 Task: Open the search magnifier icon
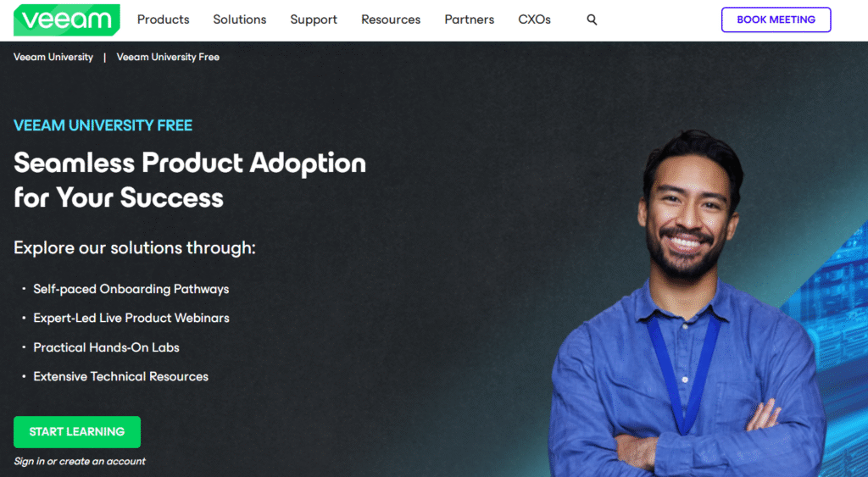click(592, 20)
